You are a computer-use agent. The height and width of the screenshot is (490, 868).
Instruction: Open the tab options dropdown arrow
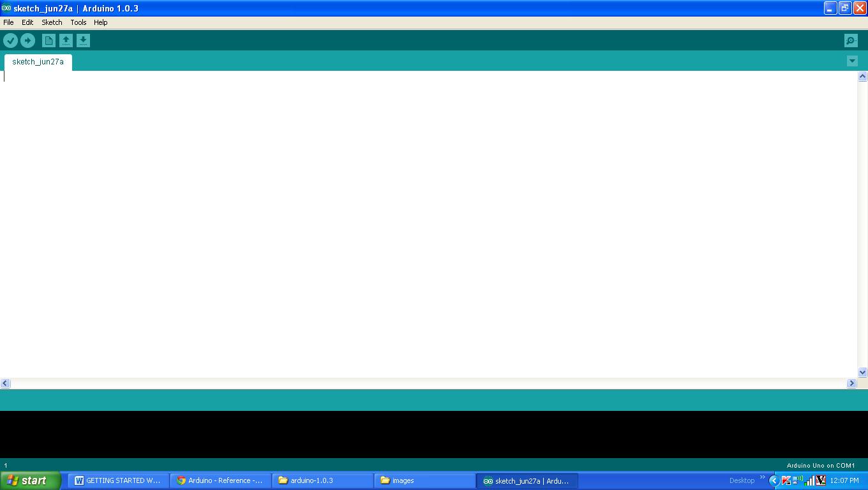coord(852,61)
